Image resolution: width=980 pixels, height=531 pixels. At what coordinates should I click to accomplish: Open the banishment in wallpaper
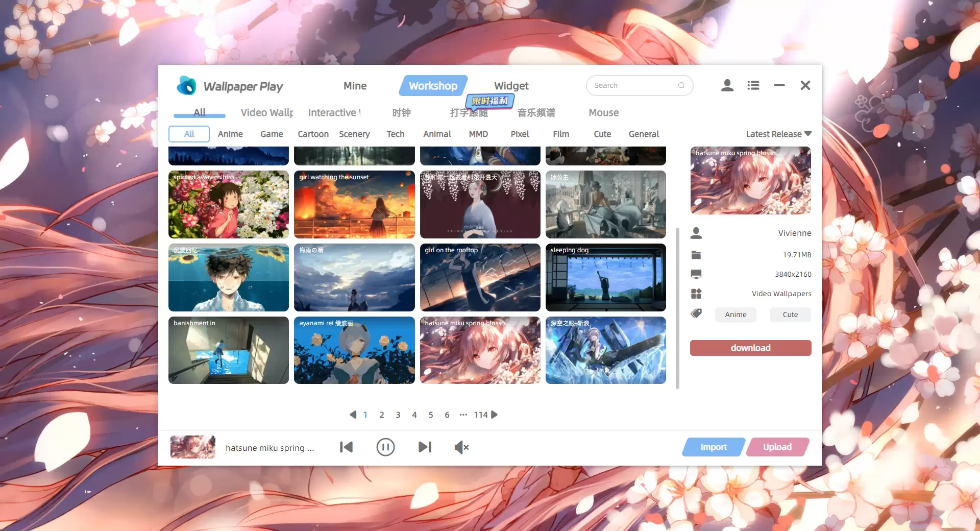(229, 350)
